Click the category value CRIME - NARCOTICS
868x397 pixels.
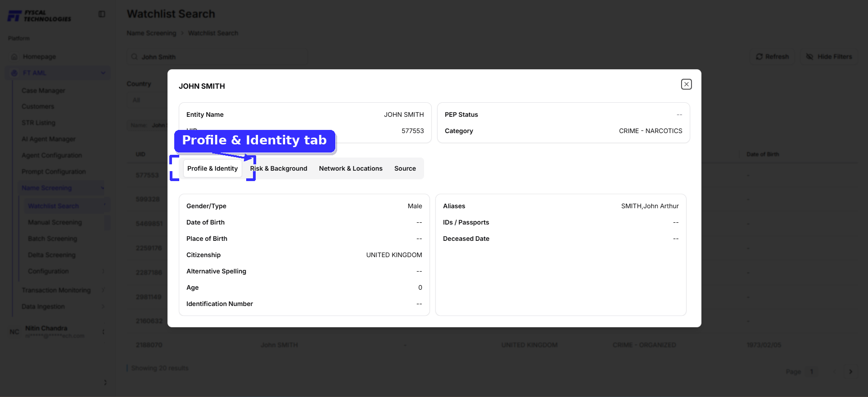pos(650,131)
